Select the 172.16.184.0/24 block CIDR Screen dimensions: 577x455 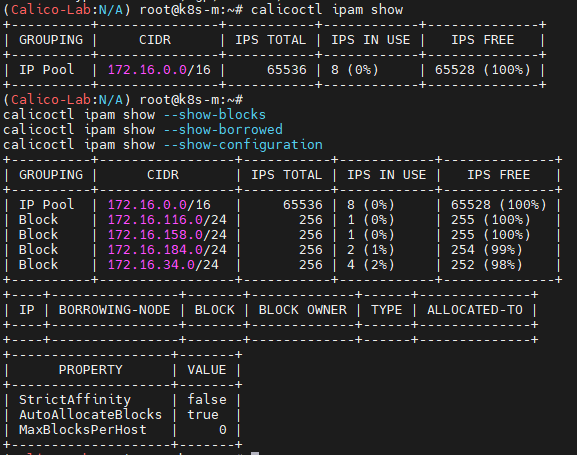click(x=167, y=250)
